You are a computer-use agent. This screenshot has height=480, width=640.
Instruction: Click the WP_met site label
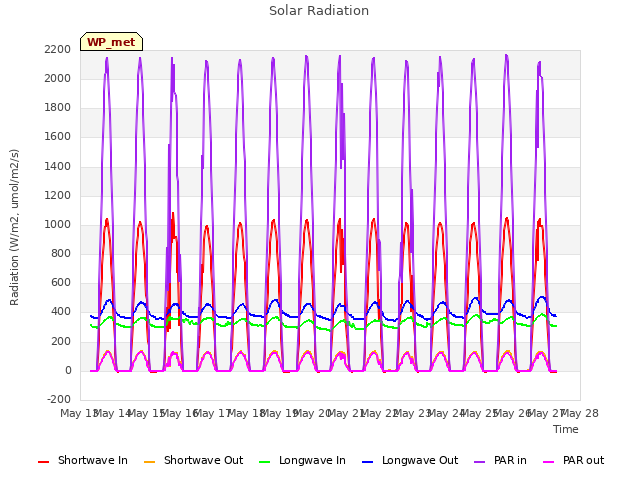[x=111, y=42]
